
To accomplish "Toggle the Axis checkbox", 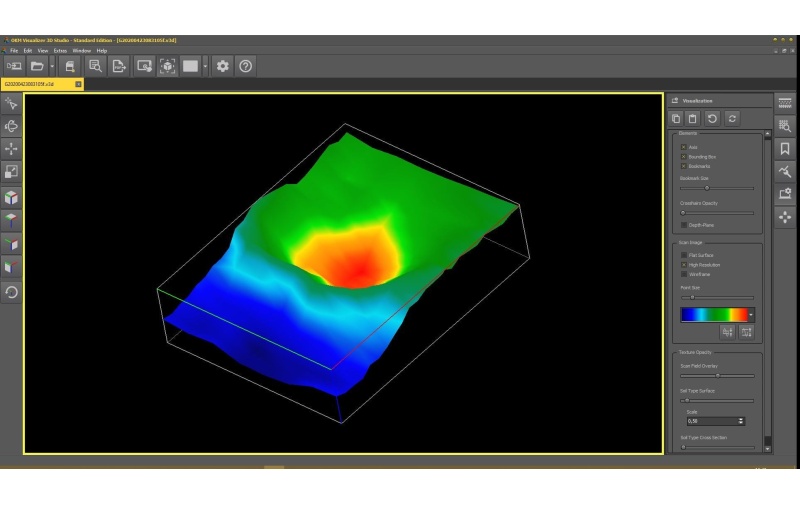I will tap(684, 147).
